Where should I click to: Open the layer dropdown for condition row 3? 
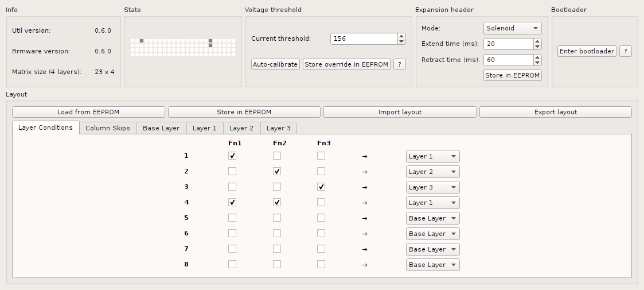[x=432, y=187]
